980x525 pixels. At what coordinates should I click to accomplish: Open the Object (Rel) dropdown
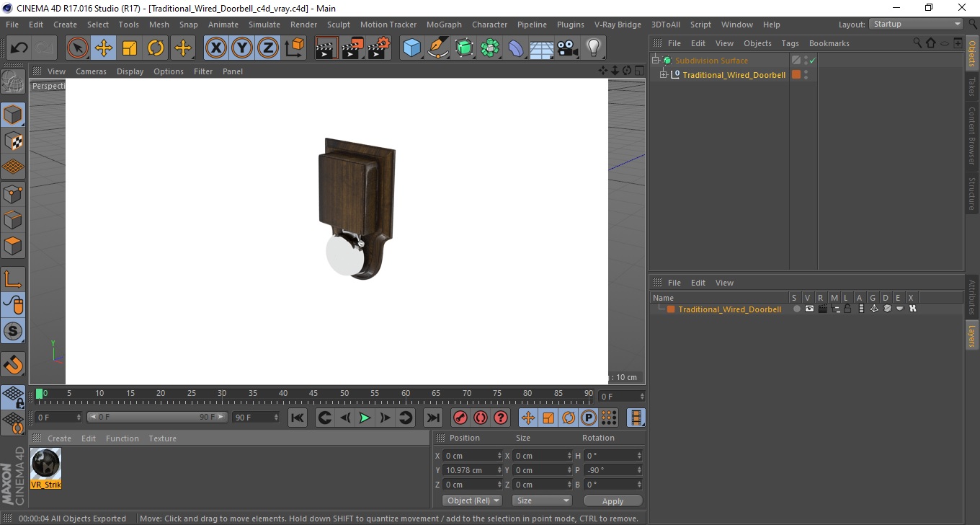[471, 500]
